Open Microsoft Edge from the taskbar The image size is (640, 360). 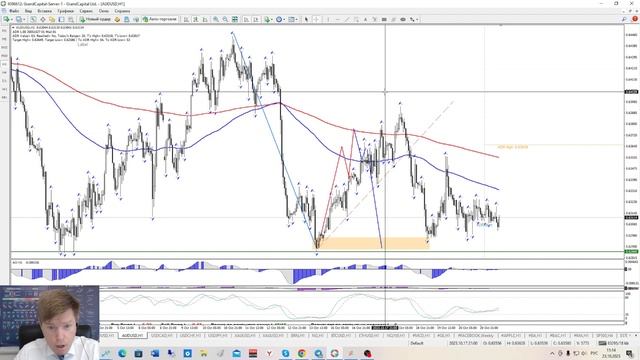[x=122, y=353]
